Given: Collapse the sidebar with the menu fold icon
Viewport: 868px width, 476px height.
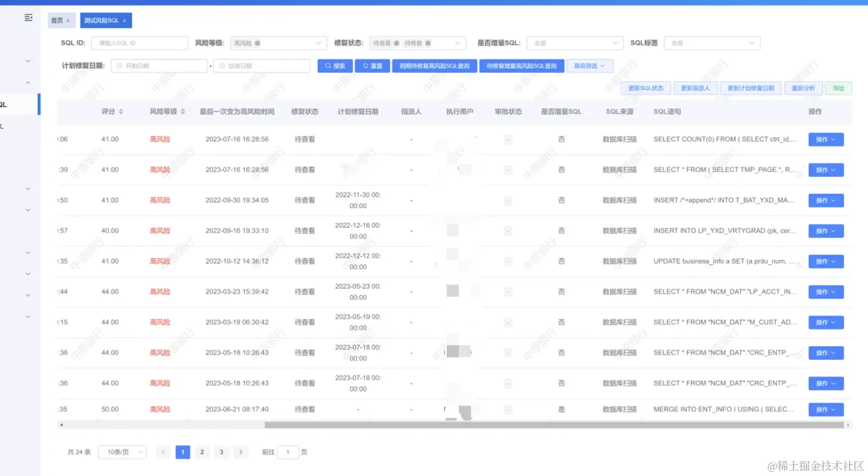Looking at the screenshot, I should [x=28, y=18].
